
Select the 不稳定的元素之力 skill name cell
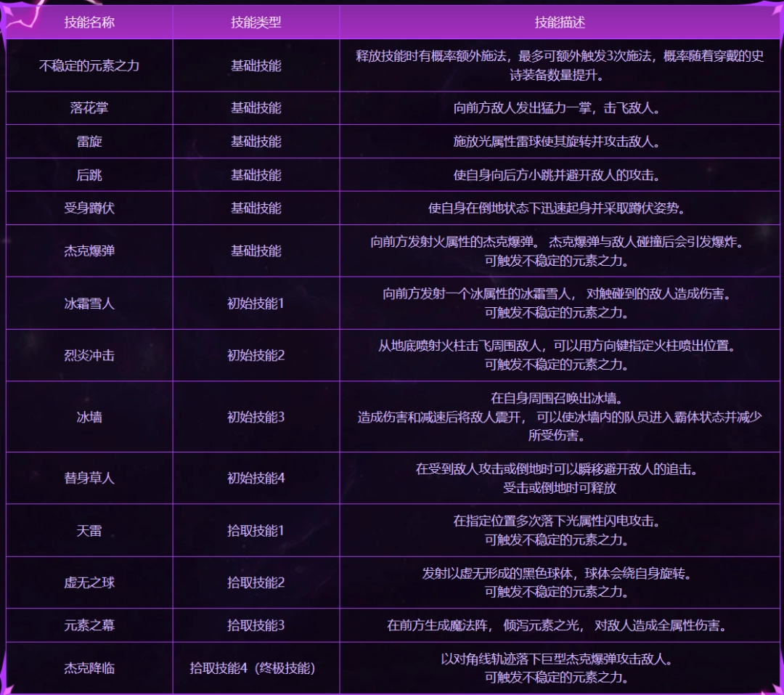(89, 65)
